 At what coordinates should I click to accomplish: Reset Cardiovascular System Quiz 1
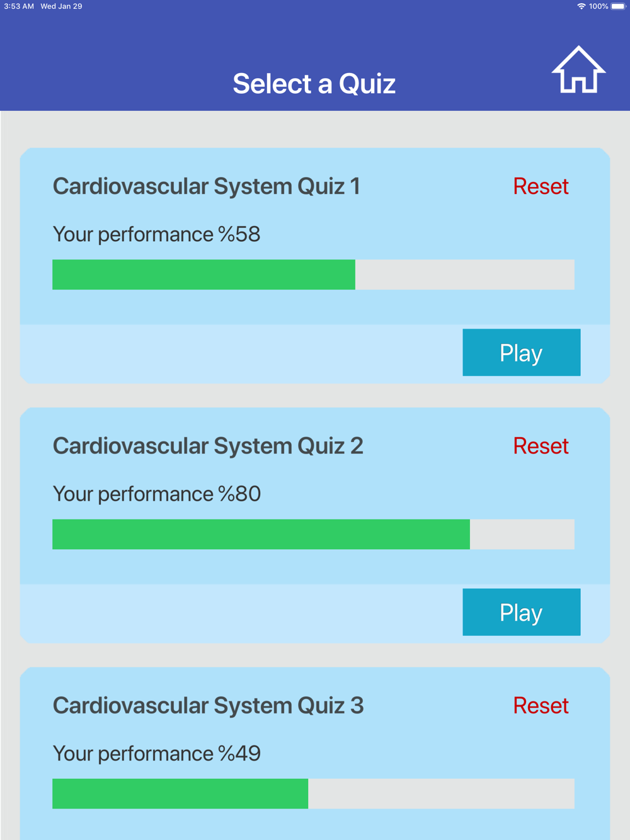[x=541, y=186]
